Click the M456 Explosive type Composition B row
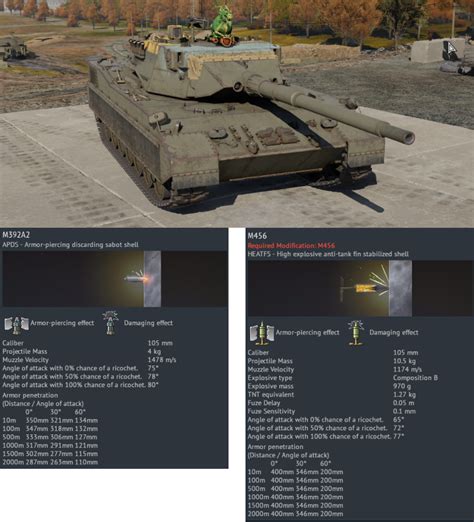This screenshot has width=474, height=522. (343, 378)
